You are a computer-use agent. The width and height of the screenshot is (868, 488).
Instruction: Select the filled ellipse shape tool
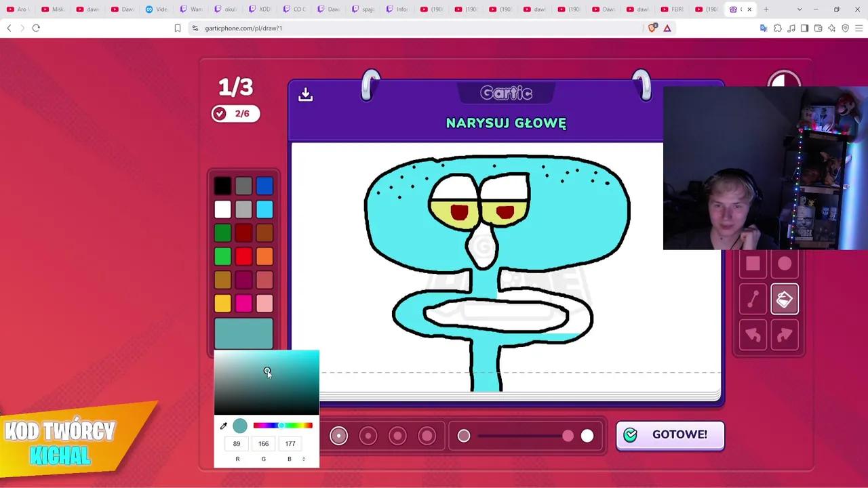coord(785,264)
